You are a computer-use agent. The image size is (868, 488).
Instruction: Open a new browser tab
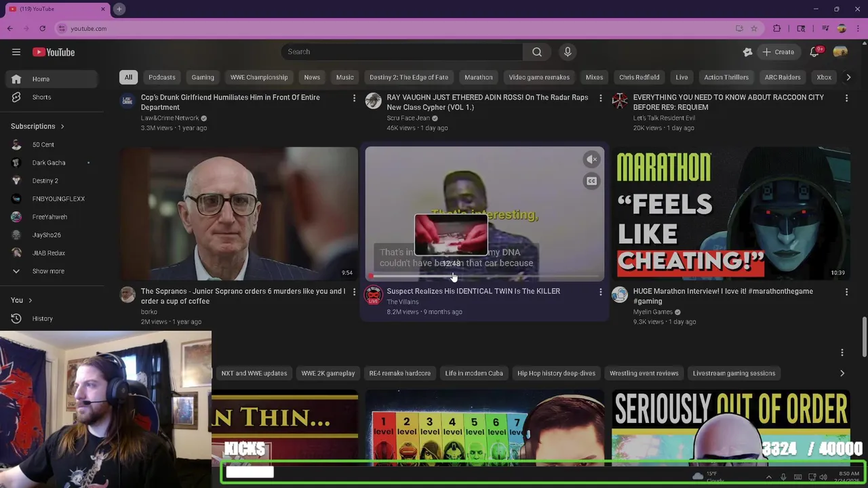(x=119, y=9)
